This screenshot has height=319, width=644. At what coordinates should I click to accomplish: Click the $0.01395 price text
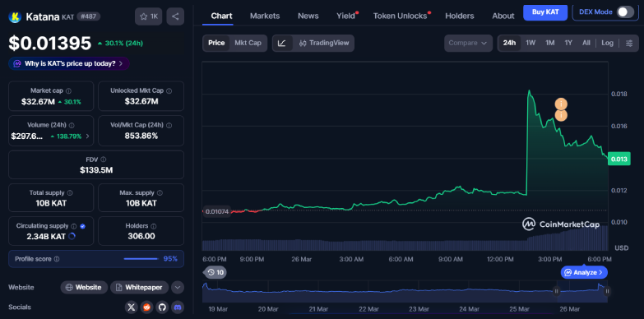(x=49, y=43)
